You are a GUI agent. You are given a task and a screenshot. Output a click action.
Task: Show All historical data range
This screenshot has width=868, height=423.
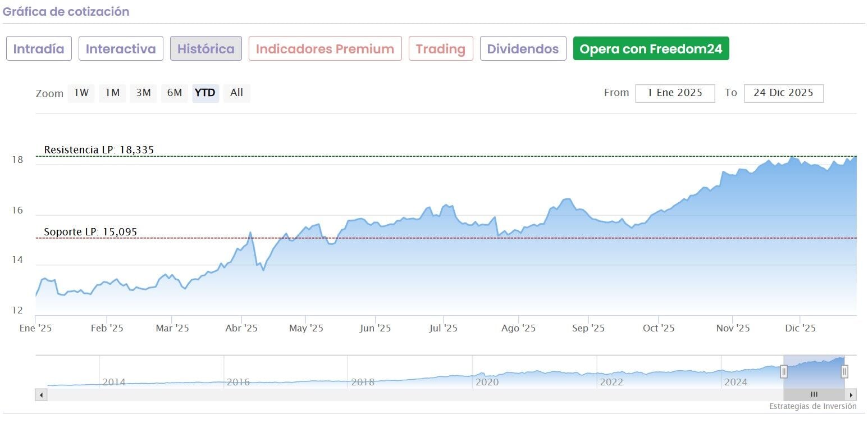point(236,93)
